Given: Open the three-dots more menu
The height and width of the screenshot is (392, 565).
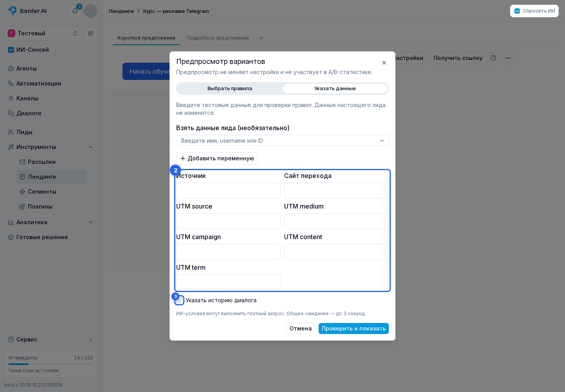Looking at the screenshot, I should point(508,58).
